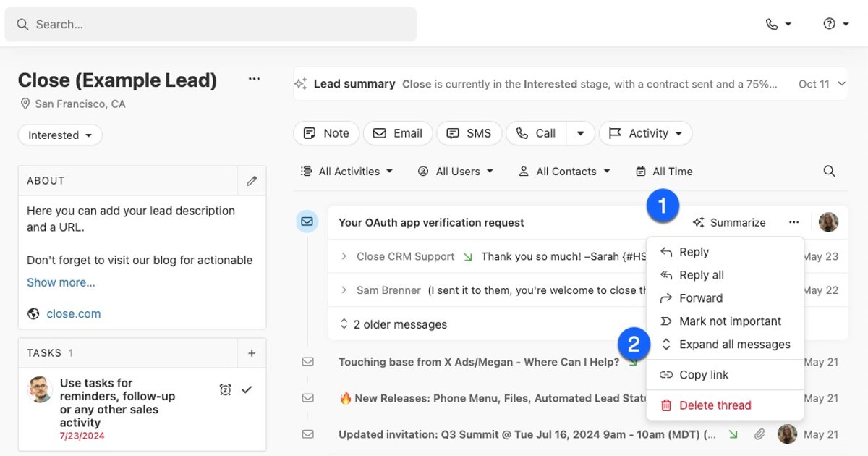
Task: Open Updated invitation Q3 Summit email
Action: pos(527,434)
